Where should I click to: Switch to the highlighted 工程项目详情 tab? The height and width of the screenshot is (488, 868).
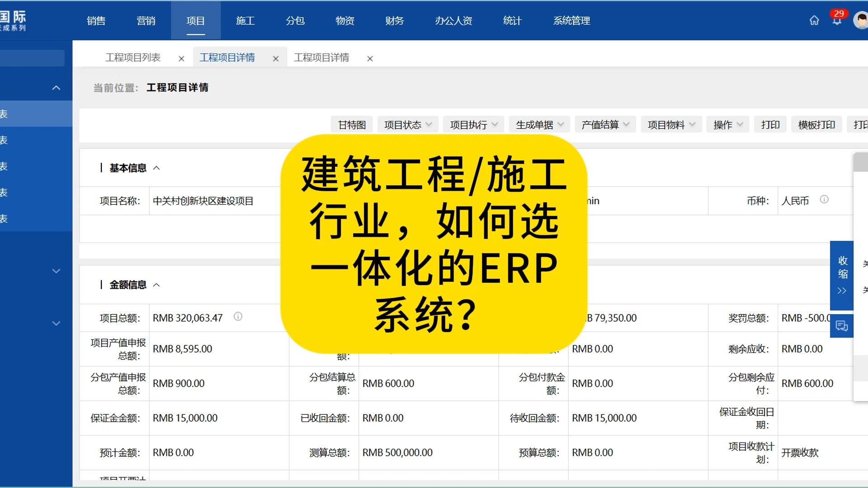point(227,57)
